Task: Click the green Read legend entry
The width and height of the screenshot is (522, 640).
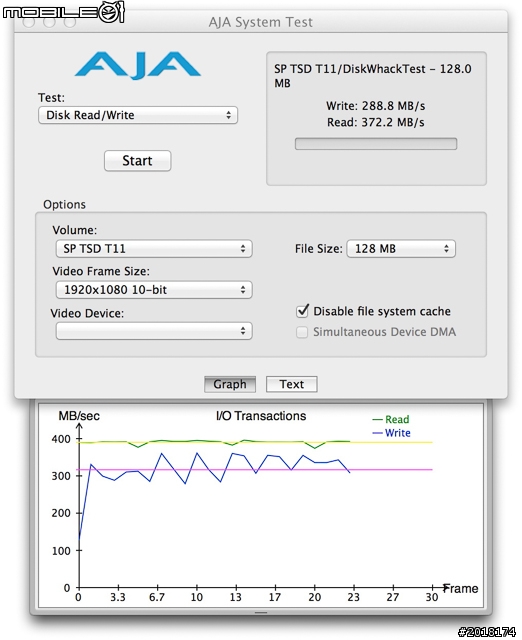Action: pyautogui.click(x=391, y=420)
